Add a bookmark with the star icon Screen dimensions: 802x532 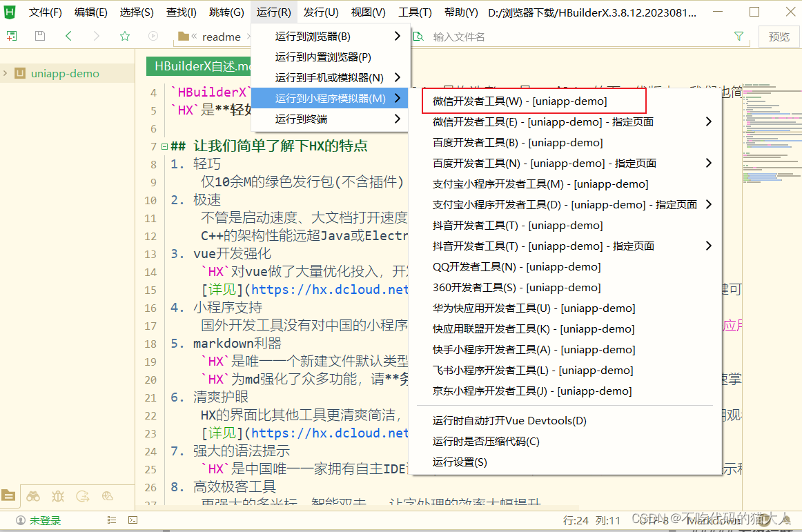(x=124, y=35)
